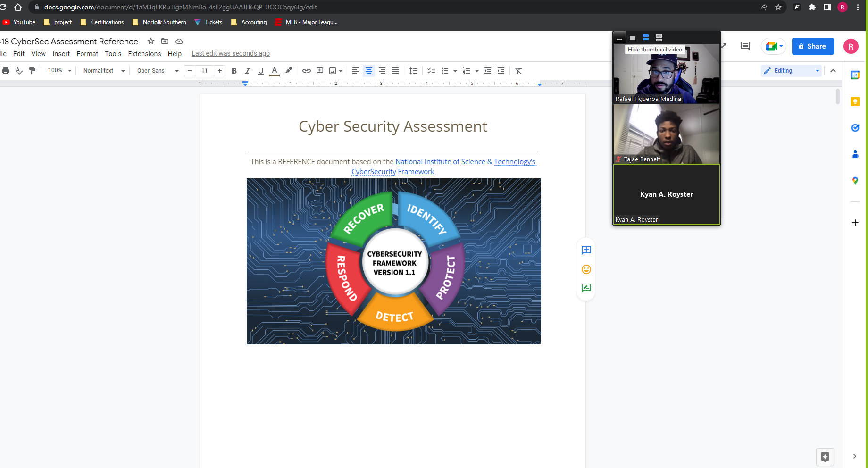
Task: Open the Normal text style dropdown
Action: (x=104, y=71)
